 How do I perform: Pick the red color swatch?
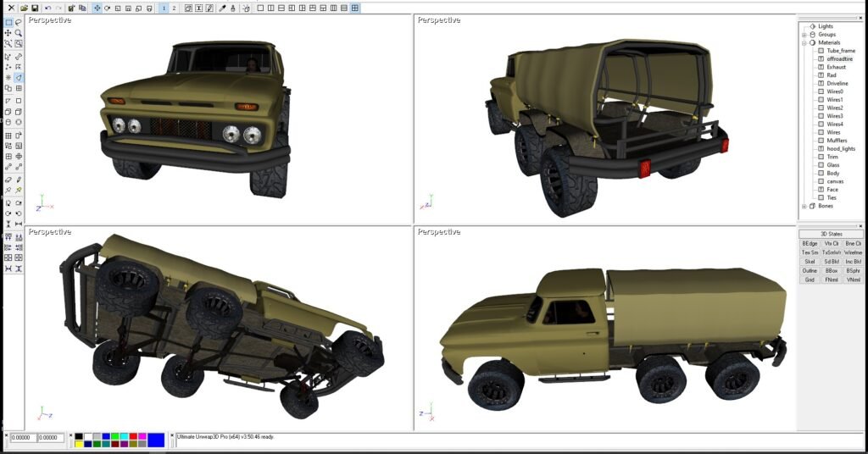point(132,435)
